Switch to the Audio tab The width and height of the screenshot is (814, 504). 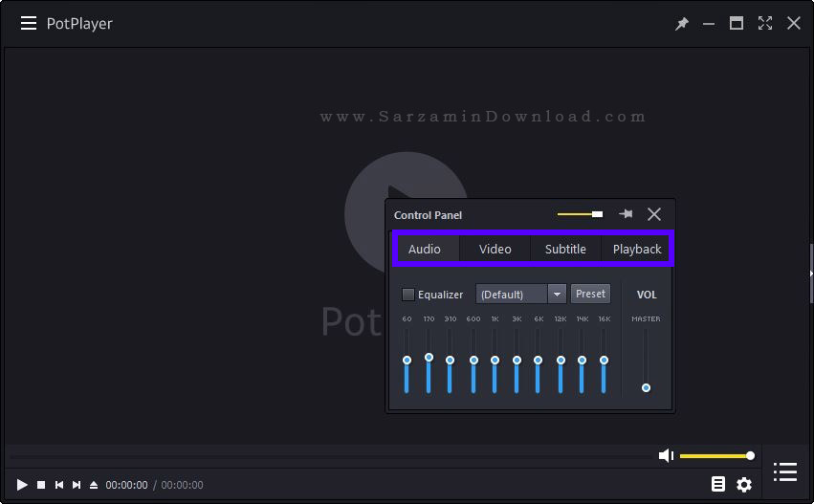coord(425,250)
